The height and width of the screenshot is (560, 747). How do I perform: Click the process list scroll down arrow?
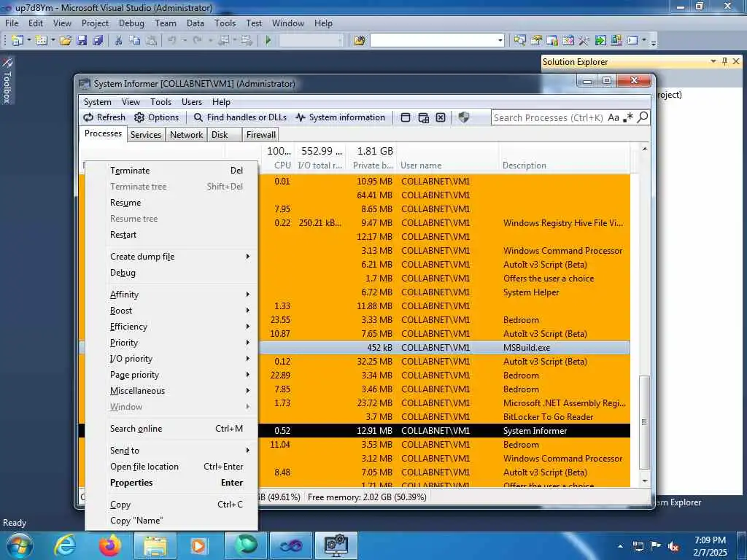(645, 481)
